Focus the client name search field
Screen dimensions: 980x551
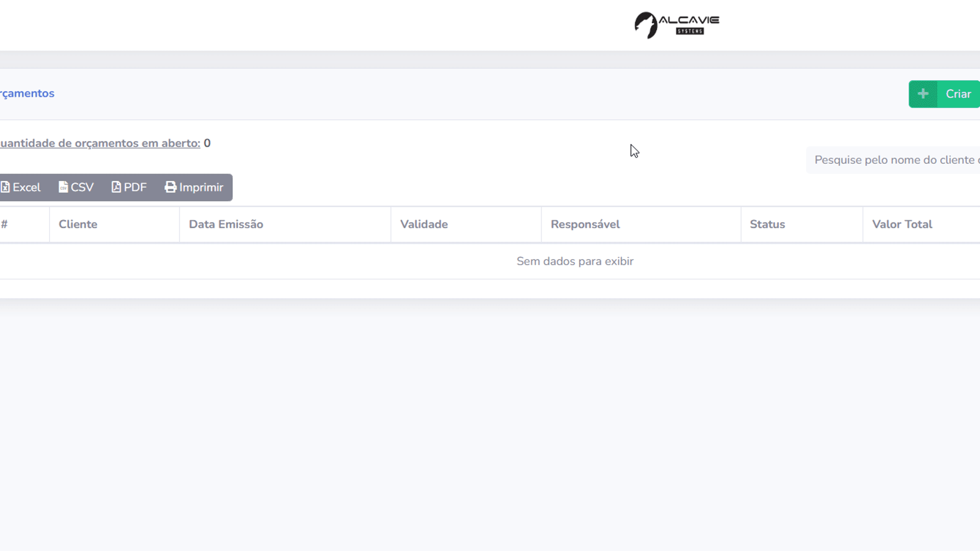893,160
